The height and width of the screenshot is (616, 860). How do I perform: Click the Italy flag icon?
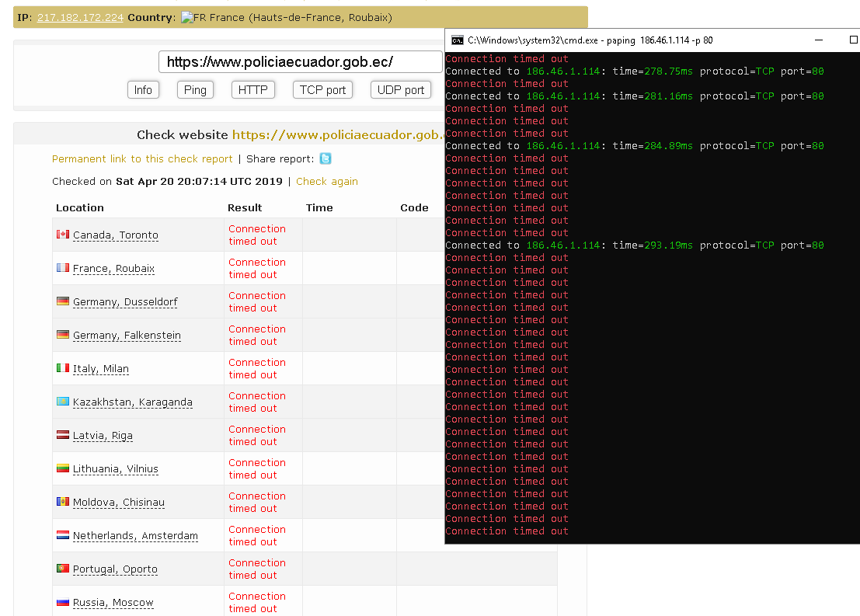click(63, 368)
